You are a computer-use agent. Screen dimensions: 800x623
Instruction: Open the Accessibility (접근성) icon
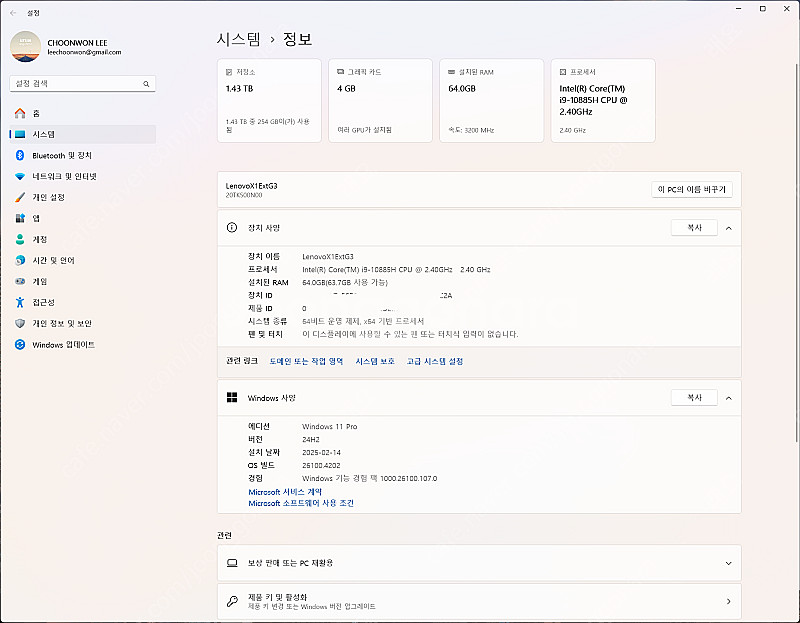pyautogui.click(x=20, y=302)
